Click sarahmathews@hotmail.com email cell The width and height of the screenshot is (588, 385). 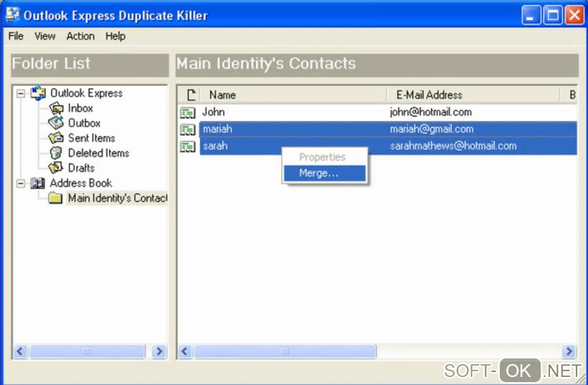[x=453, y=145]
